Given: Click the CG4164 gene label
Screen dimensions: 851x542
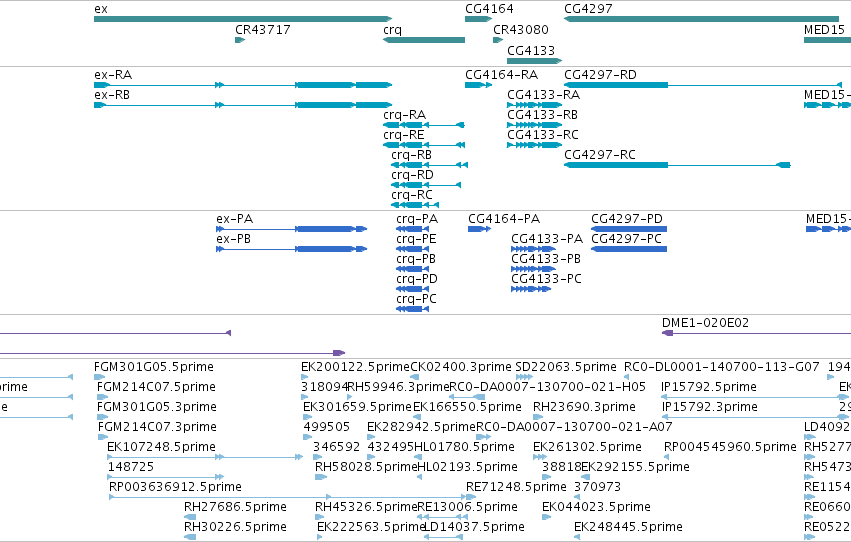Looking at the screenshot, I should [489, 9].
